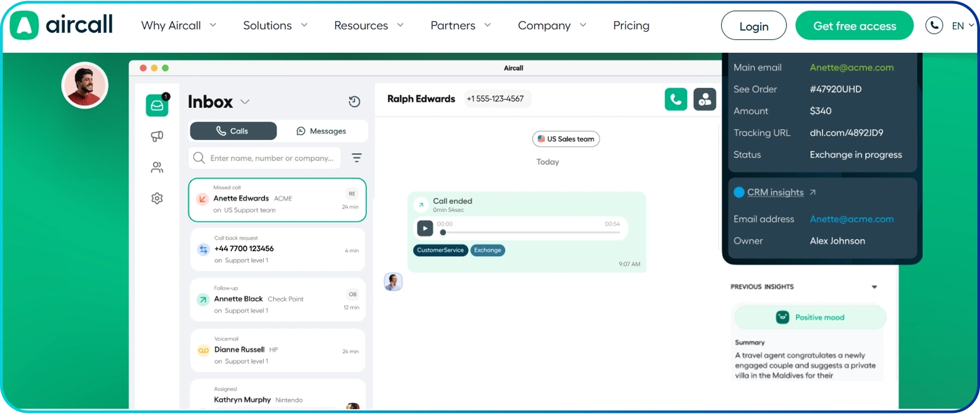This screenshot has height=414, width=980.
Task: Click the CustomerService tag
Action: (x=440, y=250)
